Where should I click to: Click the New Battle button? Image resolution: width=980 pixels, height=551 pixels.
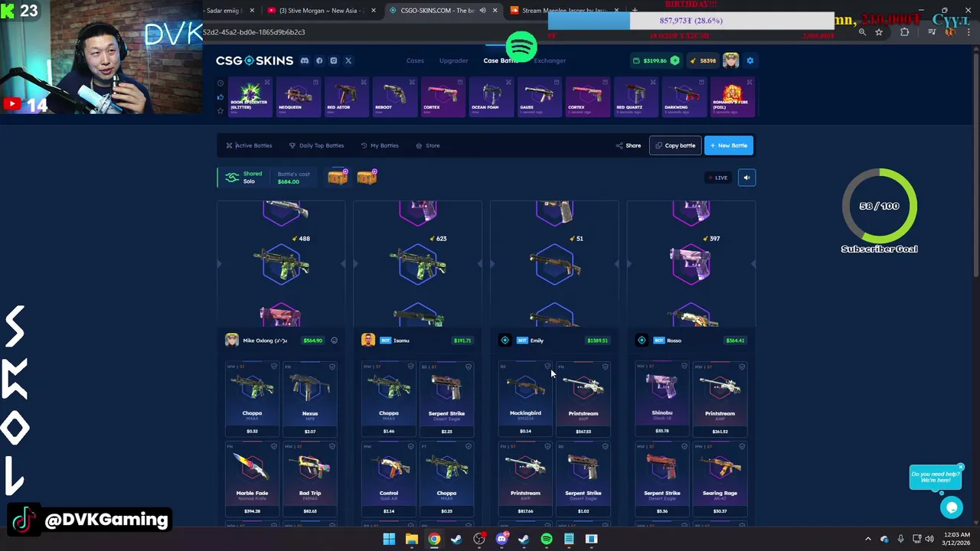coord(729,145)
